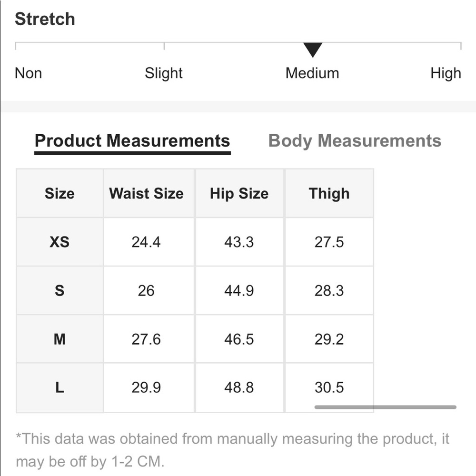Image resolution: width=476 pixels, height=476 pixels.
Task: Click the Medium stretch label
Action: click(x=312, y=73)
